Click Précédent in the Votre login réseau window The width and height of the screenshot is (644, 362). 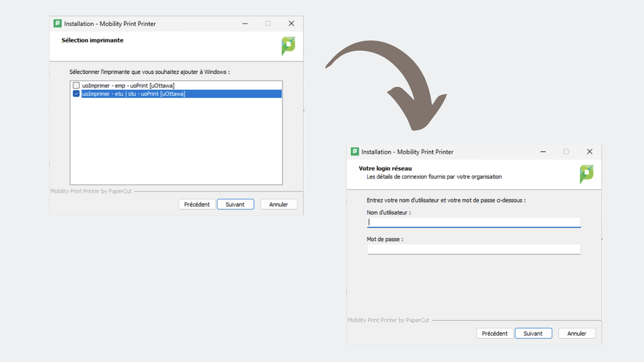495,334
